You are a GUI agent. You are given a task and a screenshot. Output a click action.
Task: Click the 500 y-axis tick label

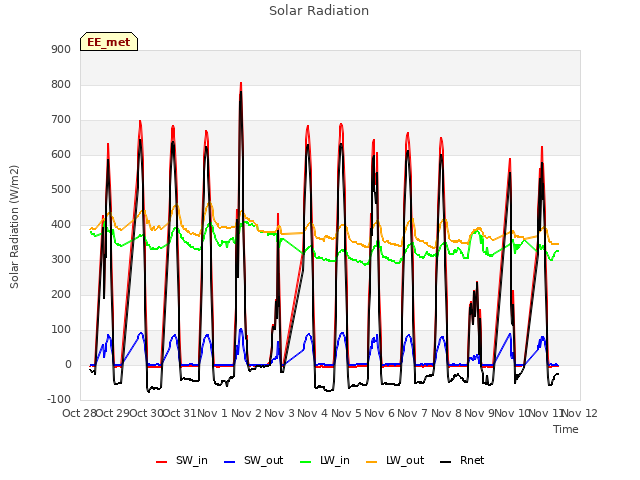(x=61, y=190)
